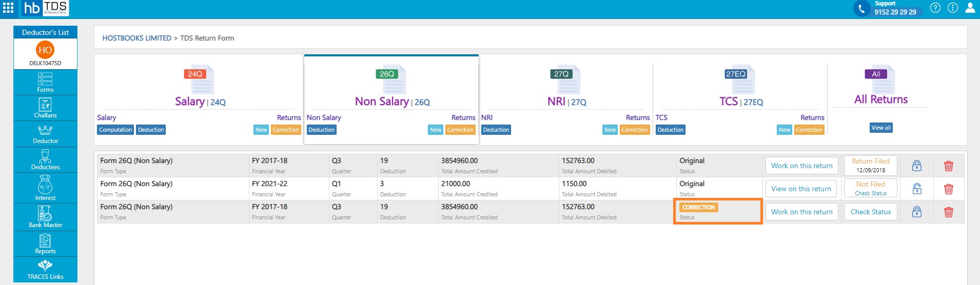Click Correction button under Non Salary

click(x=460, y=130)
